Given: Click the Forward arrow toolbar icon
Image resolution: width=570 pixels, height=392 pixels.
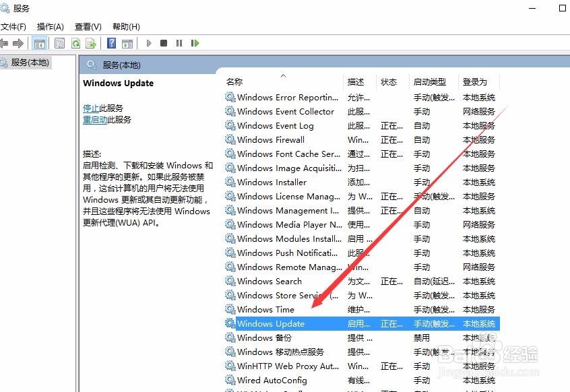Looking at the screenshot, I should [18, 44].
